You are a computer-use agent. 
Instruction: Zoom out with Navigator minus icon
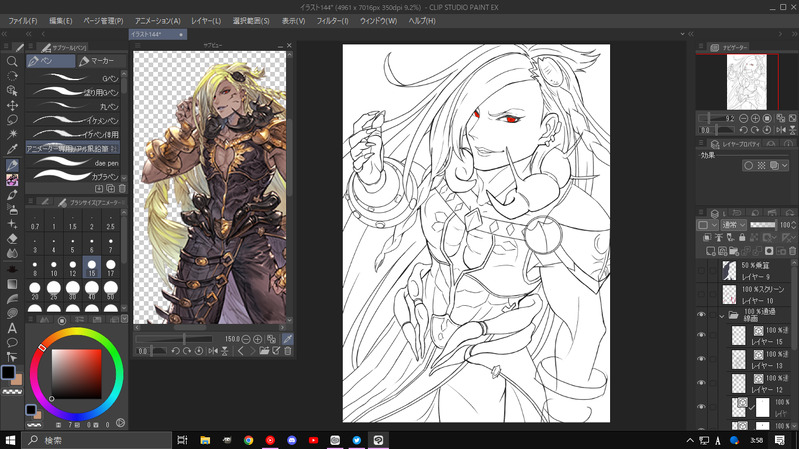tap(743, 118)
